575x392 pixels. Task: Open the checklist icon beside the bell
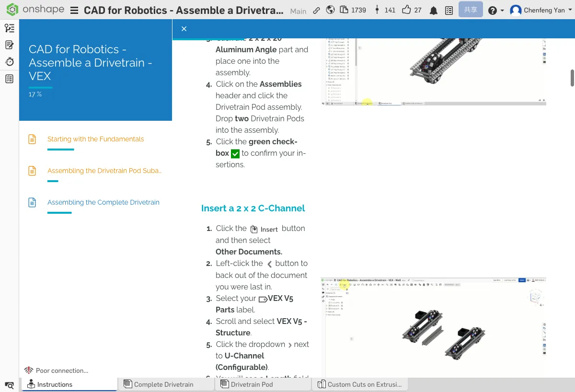(448, 11)
